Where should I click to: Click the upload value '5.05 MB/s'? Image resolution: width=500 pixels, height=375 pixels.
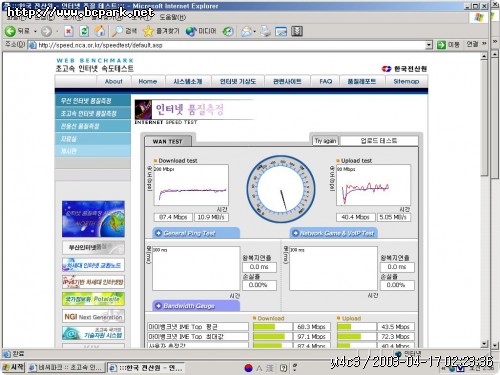click(x=394, y=217)
